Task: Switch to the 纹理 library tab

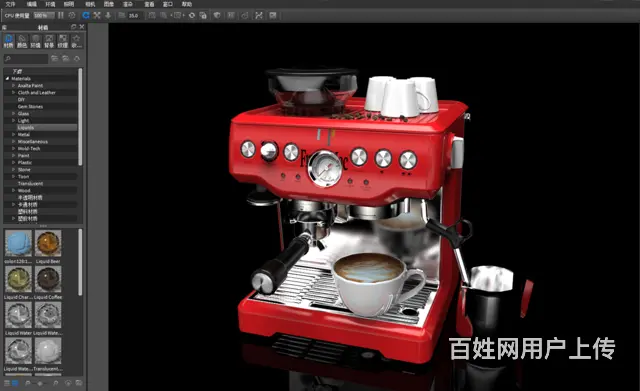Action: point(62,41)
